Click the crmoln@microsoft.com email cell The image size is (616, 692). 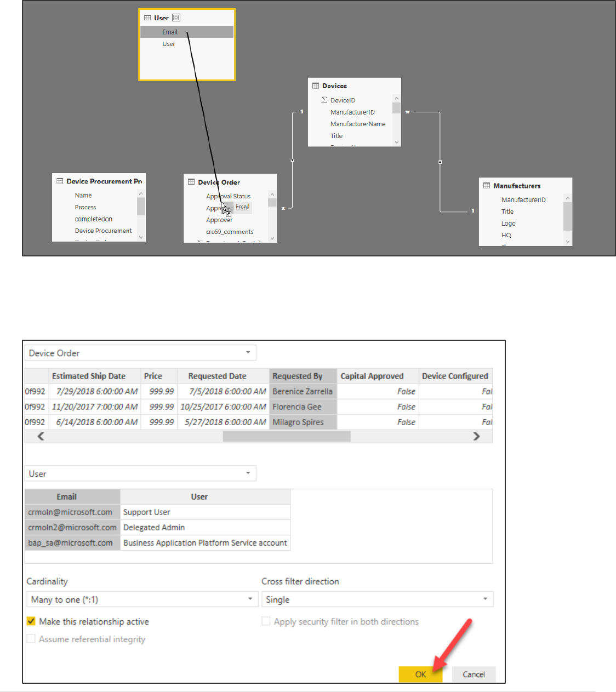[x=72, y=512]
